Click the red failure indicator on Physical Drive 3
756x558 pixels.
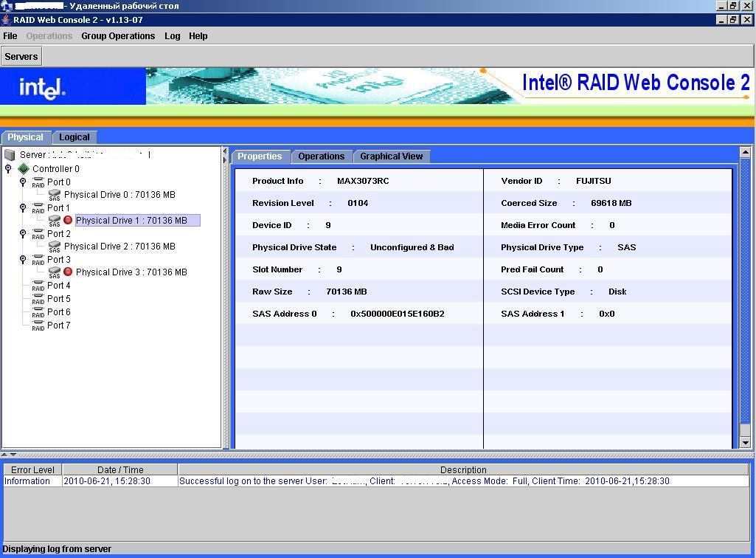tap(68, 272)
